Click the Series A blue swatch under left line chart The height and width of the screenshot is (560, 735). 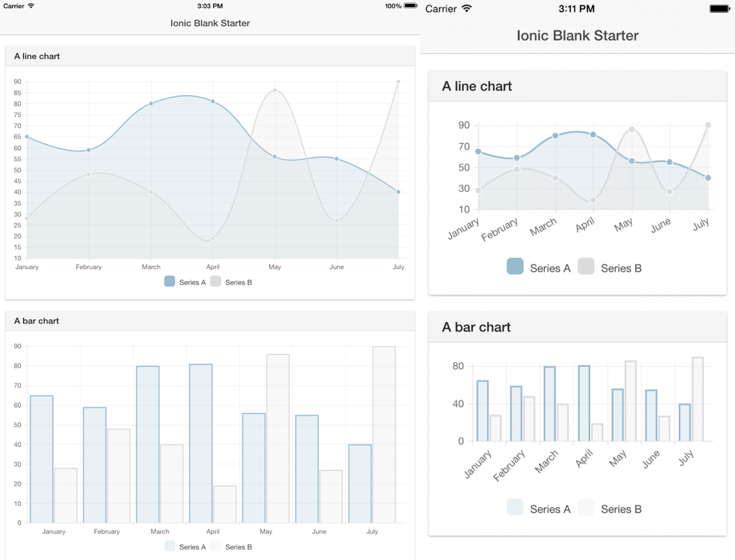(x=169, y=281)
